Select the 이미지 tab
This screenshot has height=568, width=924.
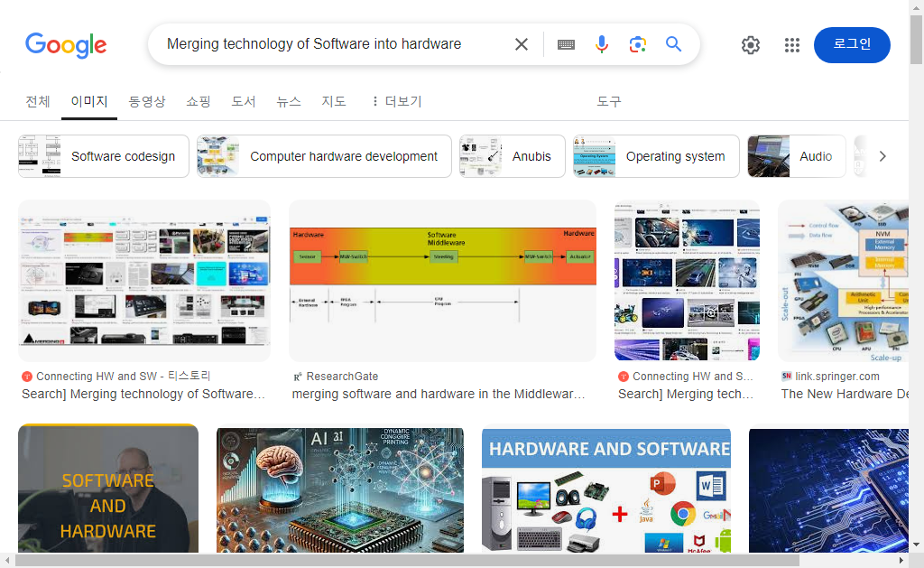[x=89, y=101]
